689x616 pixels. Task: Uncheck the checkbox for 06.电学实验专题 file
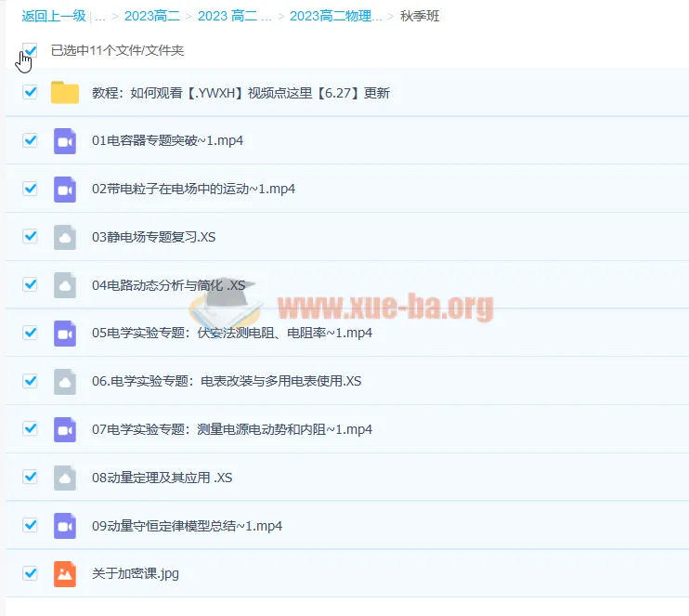(31, 381)
